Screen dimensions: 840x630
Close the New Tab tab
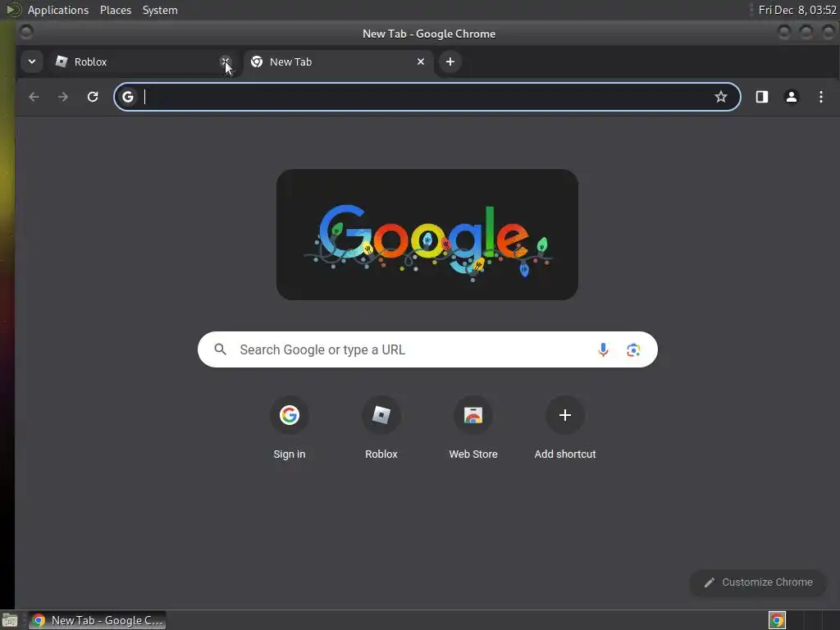(421, 62)
